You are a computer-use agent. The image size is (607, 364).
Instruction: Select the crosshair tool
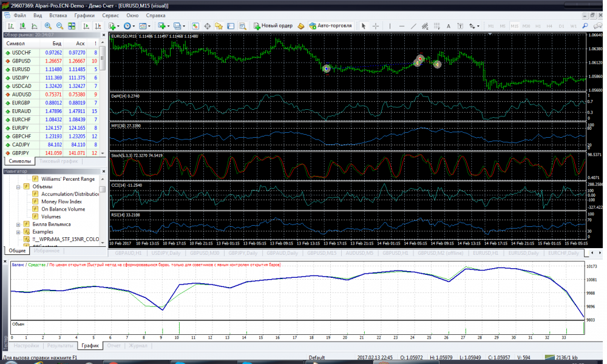376,26
